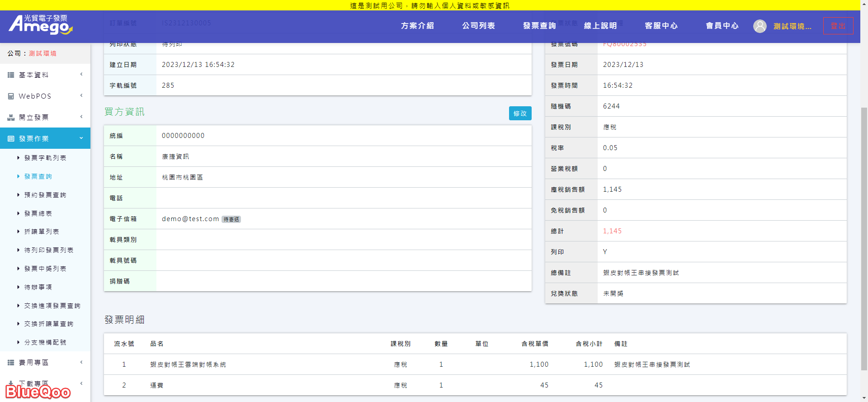Open 方案介紹 in top navigation
The width and height of the screenshot is (868, 402).
pos(417,26)
